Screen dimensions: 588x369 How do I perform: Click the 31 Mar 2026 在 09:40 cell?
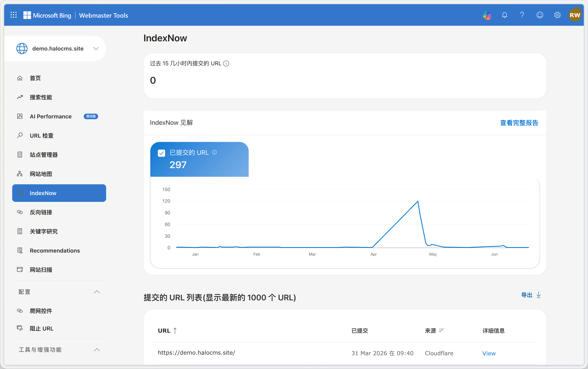382,353
